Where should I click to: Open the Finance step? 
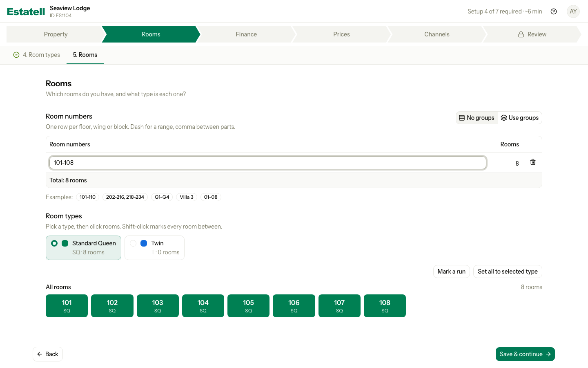click(246, 34)
